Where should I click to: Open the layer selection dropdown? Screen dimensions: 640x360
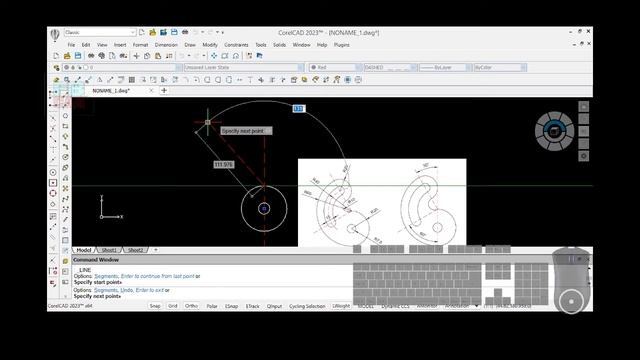(x=122, y=67)
